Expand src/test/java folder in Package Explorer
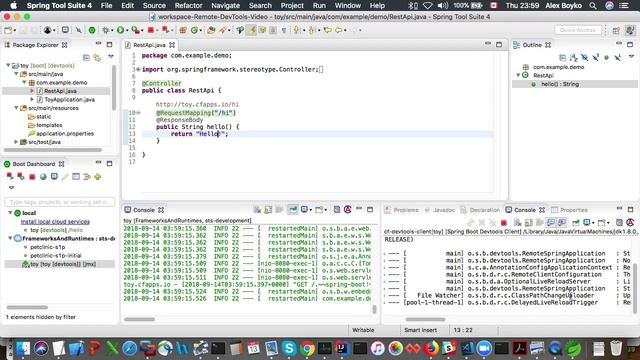Image resolution: width=640 pixels, height=360 pixels. 16,142
